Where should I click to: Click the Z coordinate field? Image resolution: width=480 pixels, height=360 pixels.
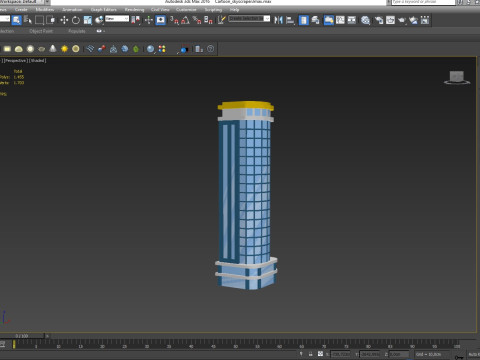[x=399, y=354]
